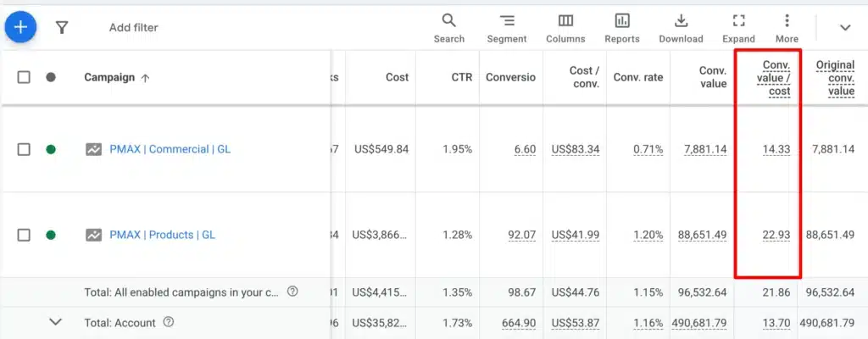The image size is (868, 339).
Task: Click Performance Max icon beside PMAX Products
Action: pos(93,235)
